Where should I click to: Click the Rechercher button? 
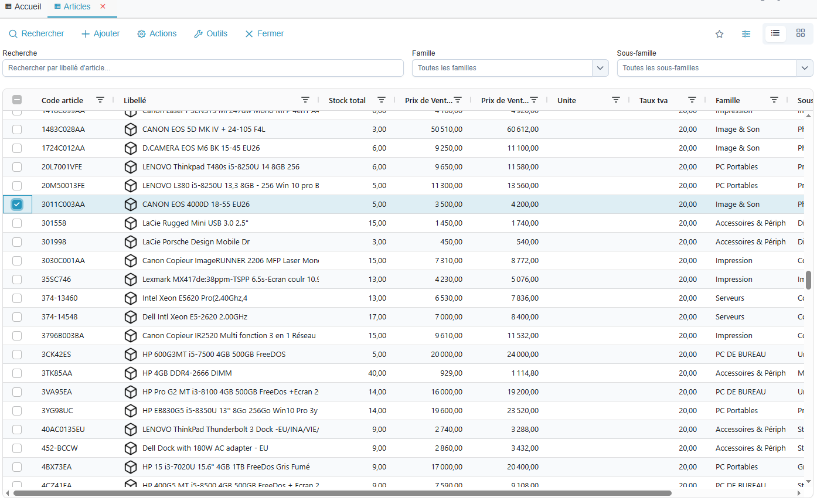(36, 34)
